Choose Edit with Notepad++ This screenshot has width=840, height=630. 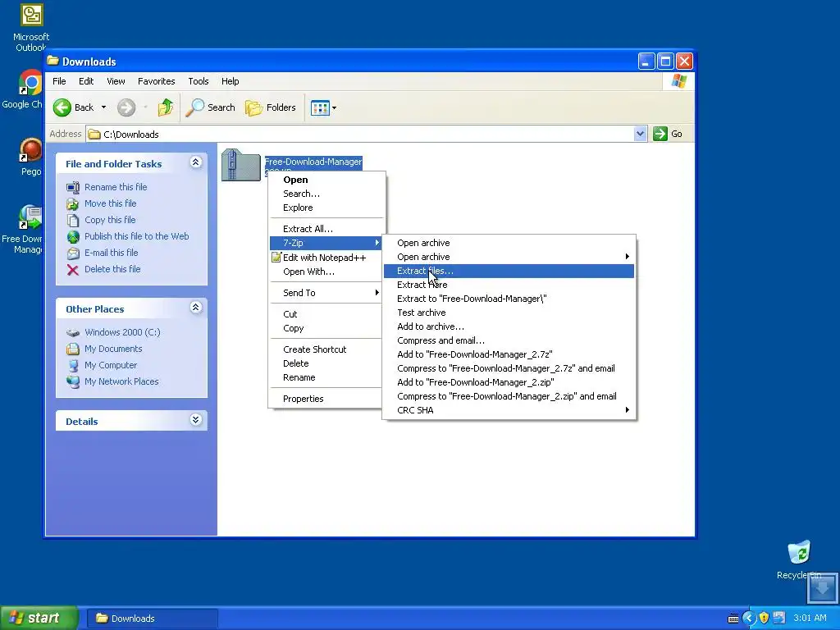tap(326, 258)
